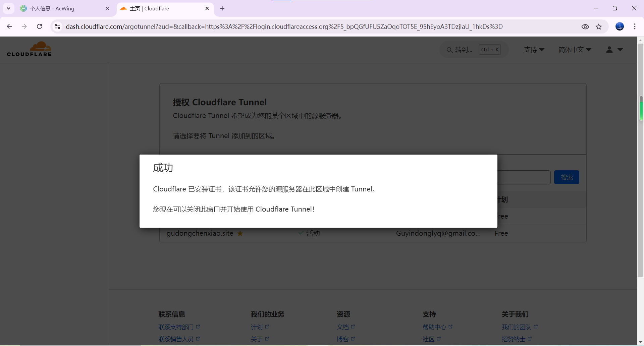Image resolution: width=644 pixels, height=346 pixels.
Task: Click the 成功 dialog heading
Action: [x=163, y=168]
